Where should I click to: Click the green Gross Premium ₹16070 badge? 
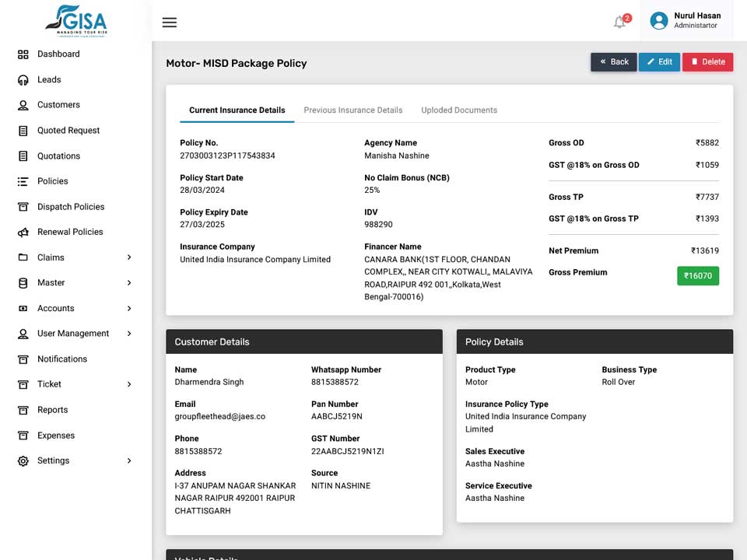[698, 275]
